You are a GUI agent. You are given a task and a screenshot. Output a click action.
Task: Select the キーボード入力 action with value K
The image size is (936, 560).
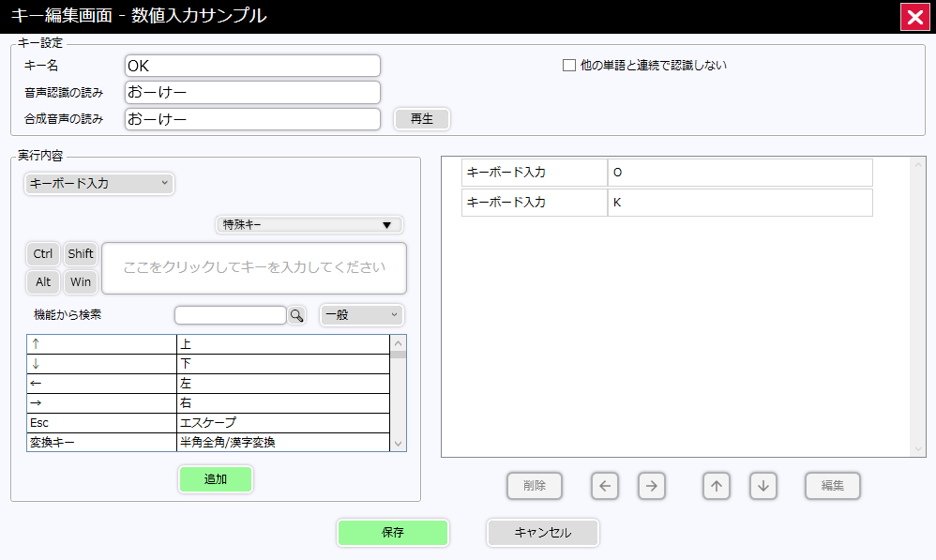(668, 203)
